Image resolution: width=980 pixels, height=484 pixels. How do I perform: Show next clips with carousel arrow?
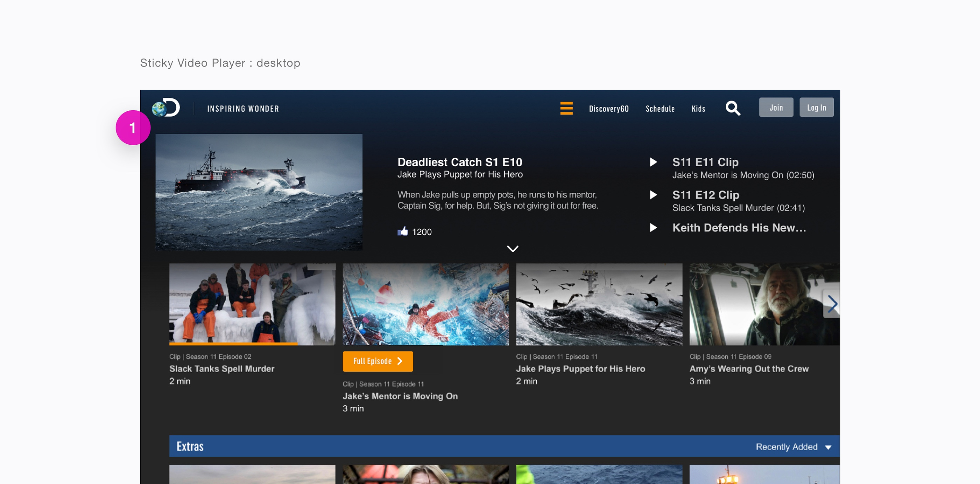coord(832,304)
